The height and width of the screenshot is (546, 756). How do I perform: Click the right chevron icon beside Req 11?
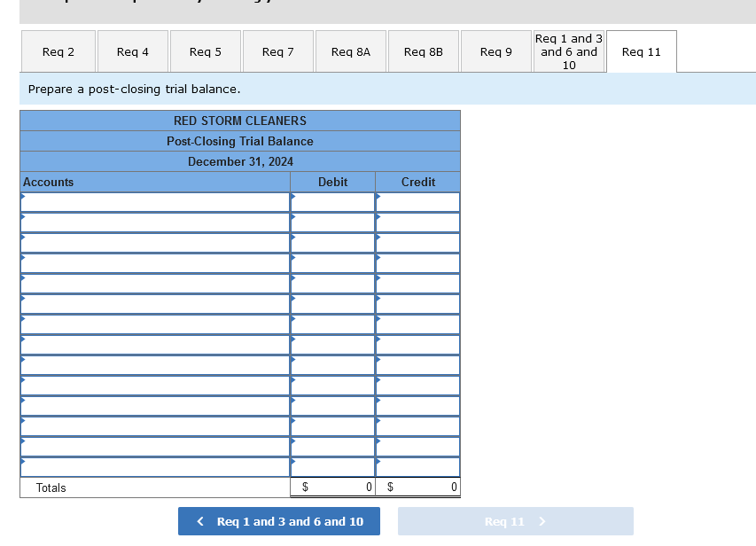(x=542, y=521)
